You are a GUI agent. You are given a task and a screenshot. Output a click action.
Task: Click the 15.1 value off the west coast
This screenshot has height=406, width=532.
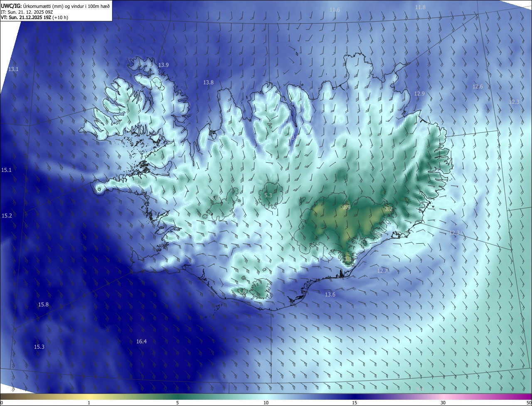tap(6, 170)
